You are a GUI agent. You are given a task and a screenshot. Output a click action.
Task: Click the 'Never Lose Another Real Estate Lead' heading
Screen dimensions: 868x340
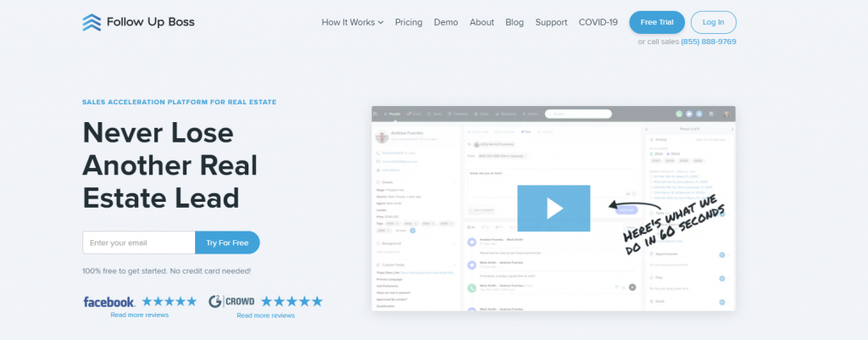[170, 165]
